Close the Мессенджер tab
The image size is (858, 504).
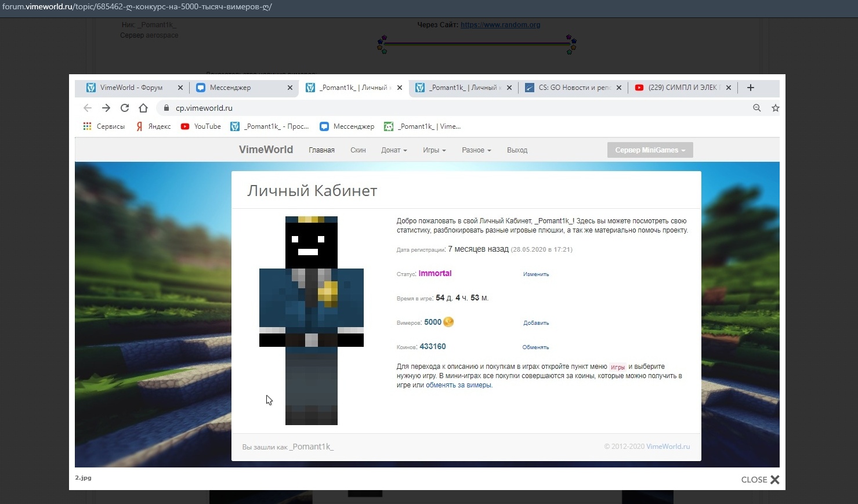[290, 88]
